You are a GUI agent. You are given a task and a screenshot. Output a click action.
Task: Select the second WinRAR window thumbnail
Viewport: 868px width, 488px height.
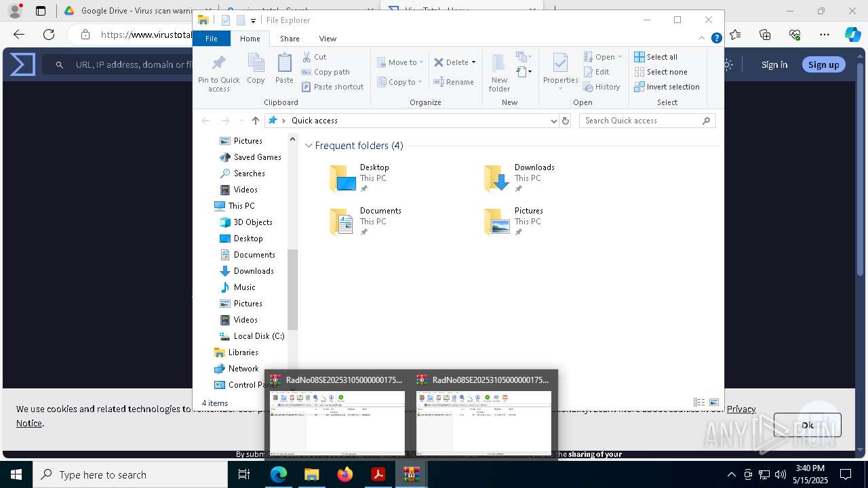coord(484,415)
